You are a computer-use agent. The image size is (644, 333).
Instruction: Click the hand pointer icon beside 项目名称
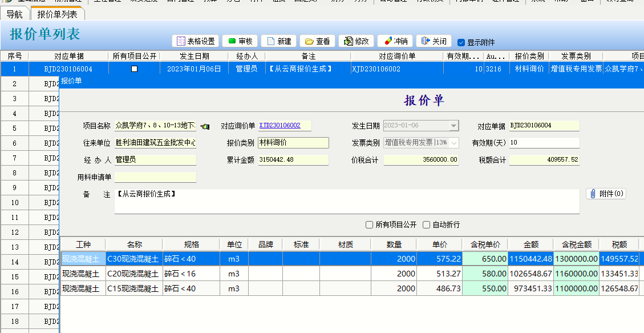coord(205,126)
